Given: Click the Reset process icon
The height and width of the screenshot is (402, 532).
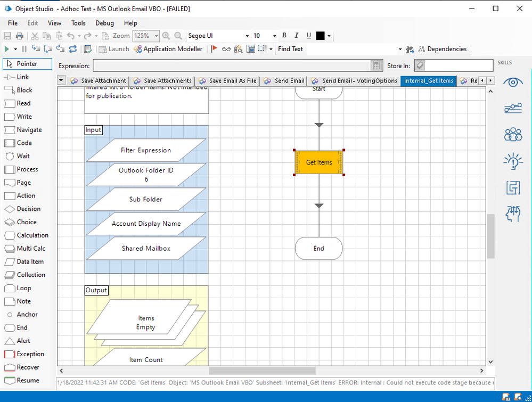Looking at the screenshot, I should [x=73, y=49].
